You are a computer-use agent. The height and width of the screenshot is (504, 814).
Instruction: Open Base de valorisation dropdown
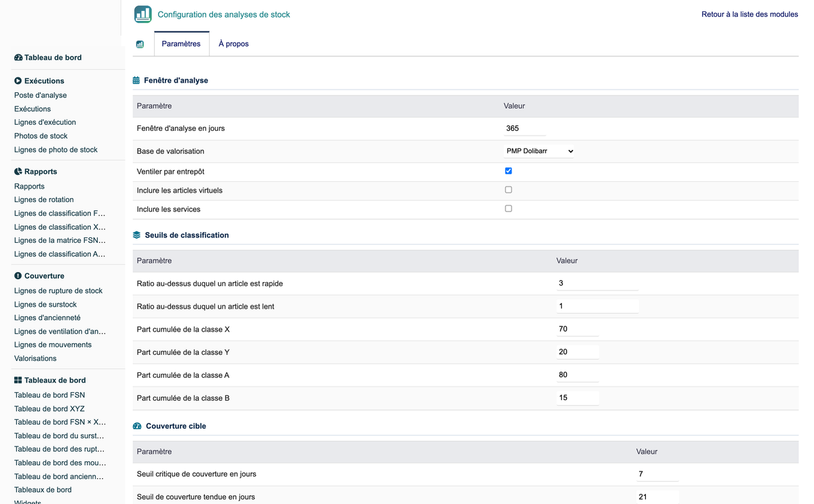[539, 151]
